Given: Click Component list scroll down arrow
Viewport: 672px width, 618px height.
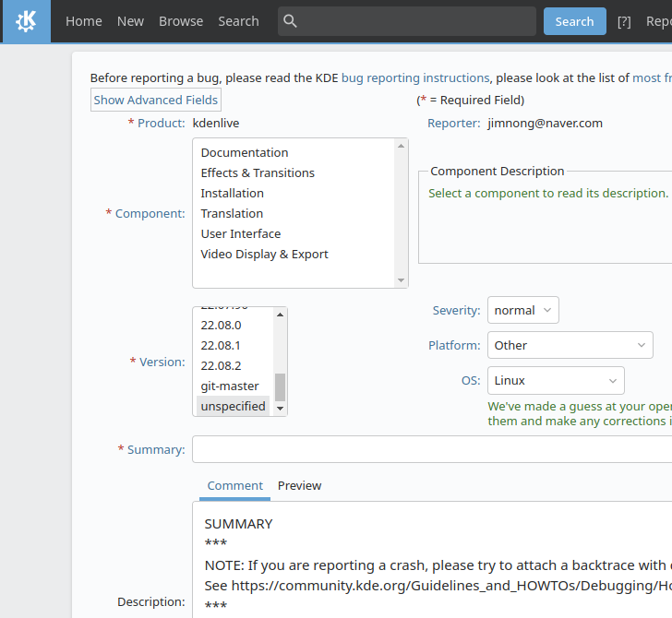Looking at the screenshot, I should pos(402,280).
